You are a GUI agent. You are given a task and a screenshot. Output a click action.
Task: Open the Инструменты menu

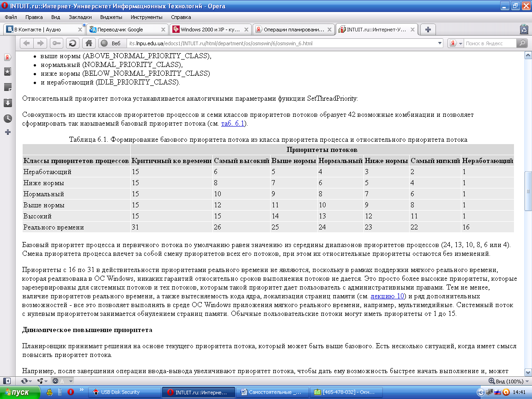tap(146, 17)
